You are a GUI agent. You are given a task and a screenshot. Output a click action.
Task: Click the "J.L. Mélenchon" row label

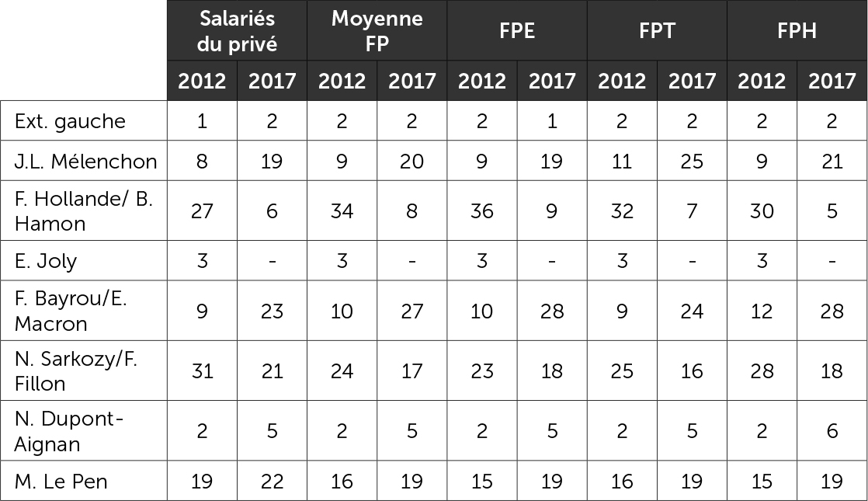85,162
